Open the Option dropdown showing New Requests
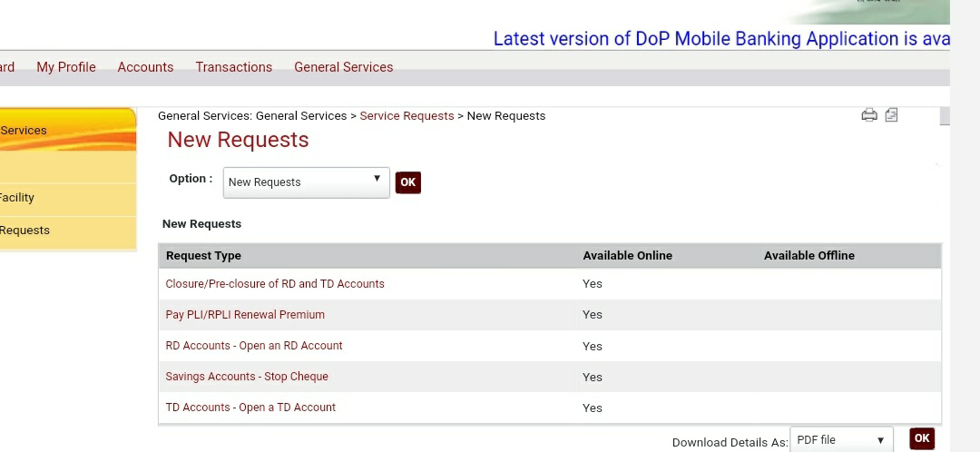Viewport: 980px width, 452px height. point(306,182)
